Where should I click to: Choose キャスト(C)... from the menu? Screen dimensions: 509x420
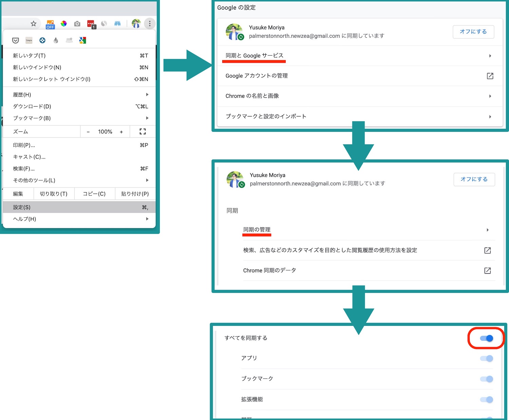pyautogui.click(x=79, y=157)
